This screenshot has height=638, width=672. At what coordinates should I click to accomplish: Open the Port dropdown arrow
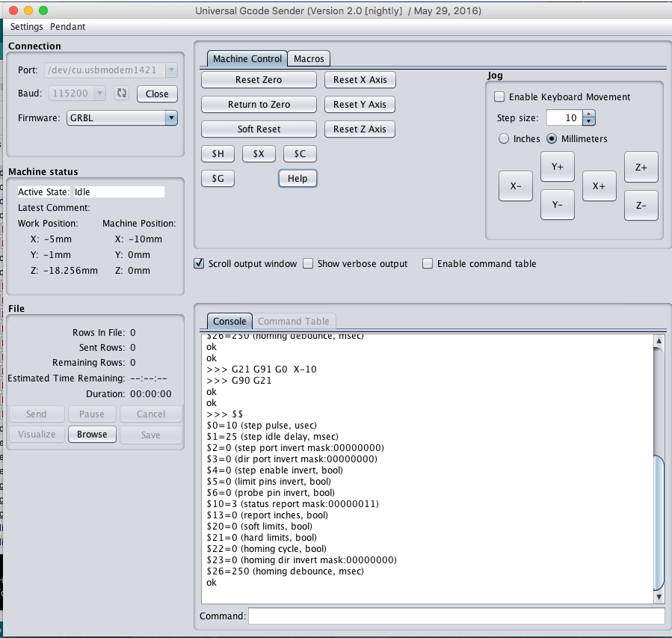(x=171, y=70)
